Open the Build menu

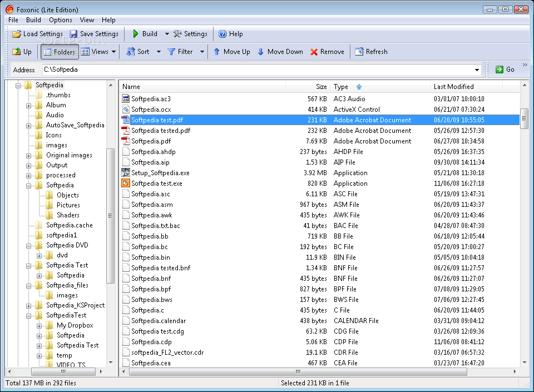pos(33,19)
